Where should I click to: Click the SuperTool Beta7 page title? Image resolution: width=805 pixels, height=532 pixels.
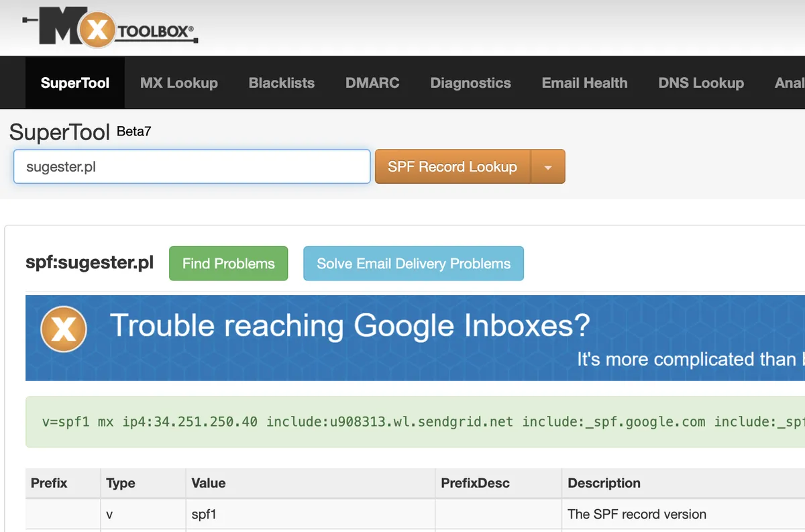click(x=80, y=132)
